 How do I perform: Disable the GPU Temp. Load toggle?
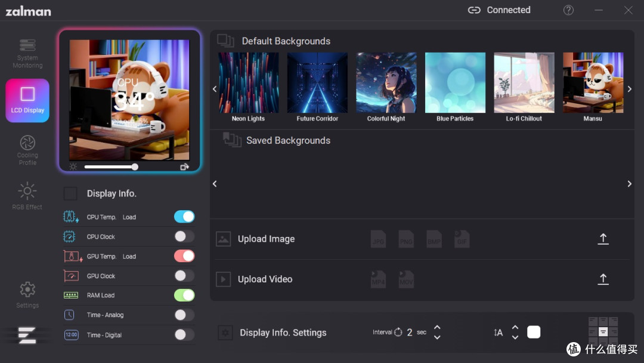(184, 256)
